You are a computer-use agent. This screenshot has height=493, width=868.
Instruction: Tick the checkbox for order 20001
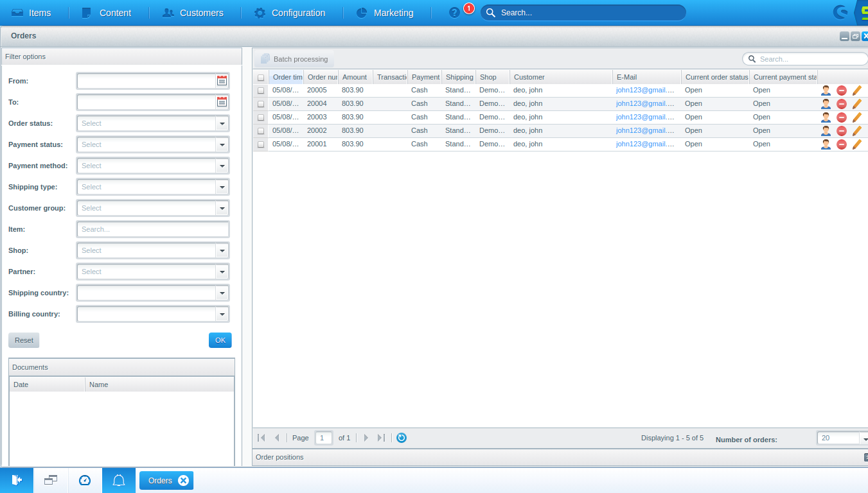[261, 144]
